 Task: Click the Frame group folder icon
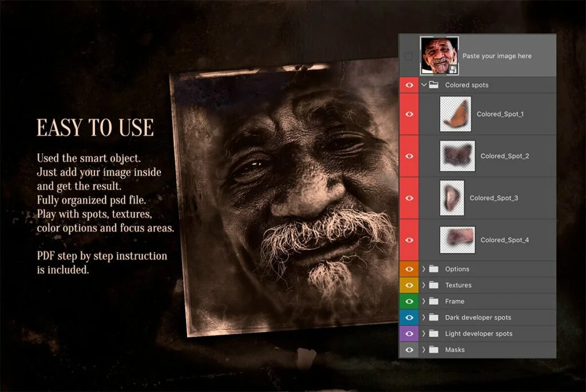[x=433, y=301]
